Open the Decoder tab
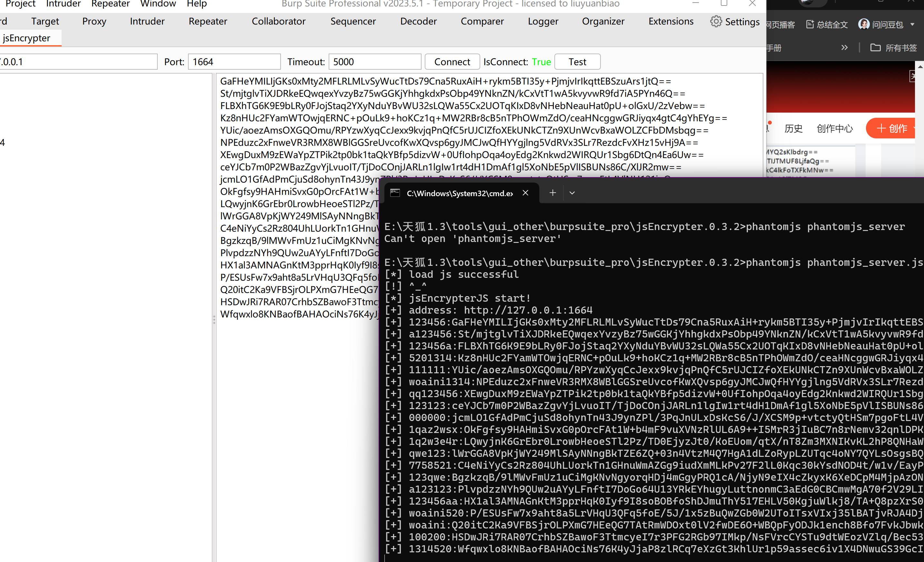 pos(418,21)
